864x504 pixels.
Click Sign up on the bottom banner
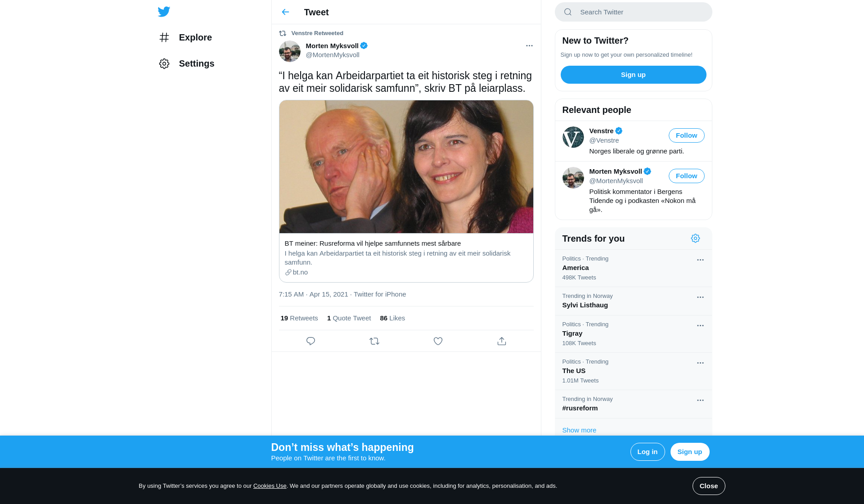coord(690,452)
